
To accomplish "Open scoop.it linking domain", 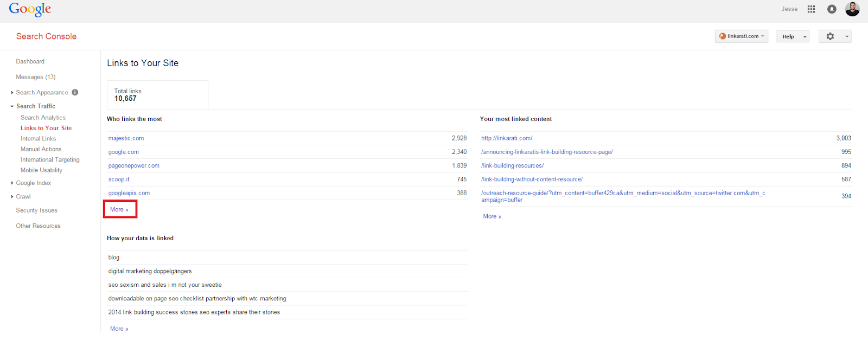I will (x=119, y=179).
